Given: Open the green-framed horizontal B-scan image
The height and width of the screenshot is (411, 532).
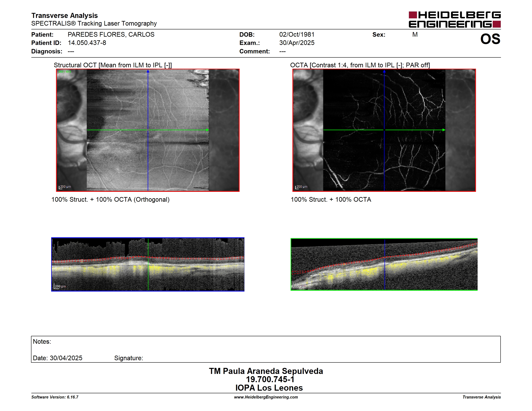Looking at the screenshot, I should (384, 264).
